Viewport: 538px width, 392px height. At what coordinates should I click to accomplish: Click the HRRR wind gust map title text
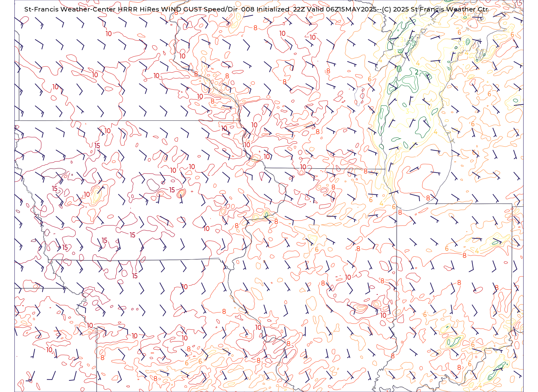[256, 9]
